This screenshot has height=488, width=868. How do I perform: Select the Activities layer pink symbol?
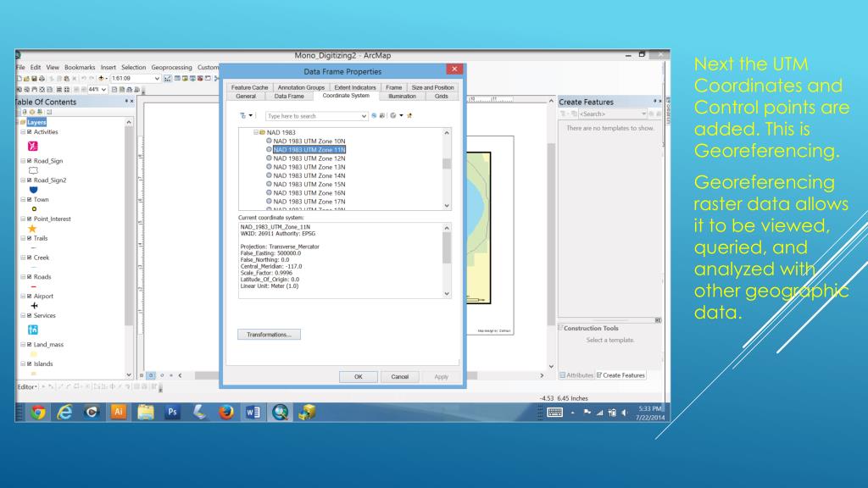[x=33, y=146]
